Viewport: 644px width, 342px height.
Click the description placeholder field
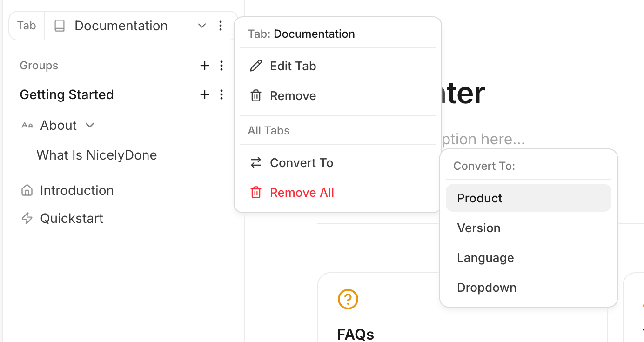tap(482, 139)
